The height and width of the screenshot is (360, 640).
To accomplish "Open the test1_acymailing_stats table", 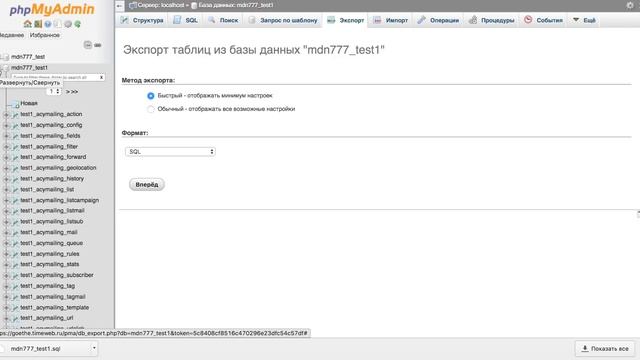I will click(50, 264).
